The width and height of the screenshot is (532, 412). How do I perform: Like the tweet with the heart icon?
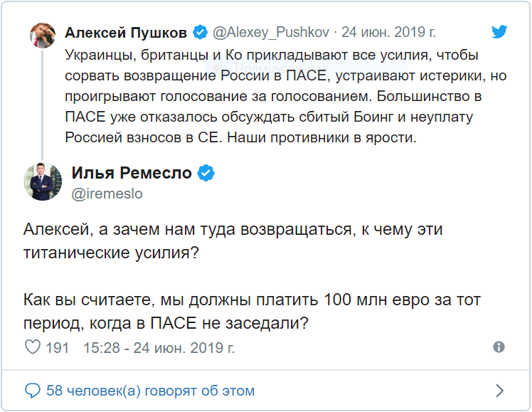(x=33, y=348)
